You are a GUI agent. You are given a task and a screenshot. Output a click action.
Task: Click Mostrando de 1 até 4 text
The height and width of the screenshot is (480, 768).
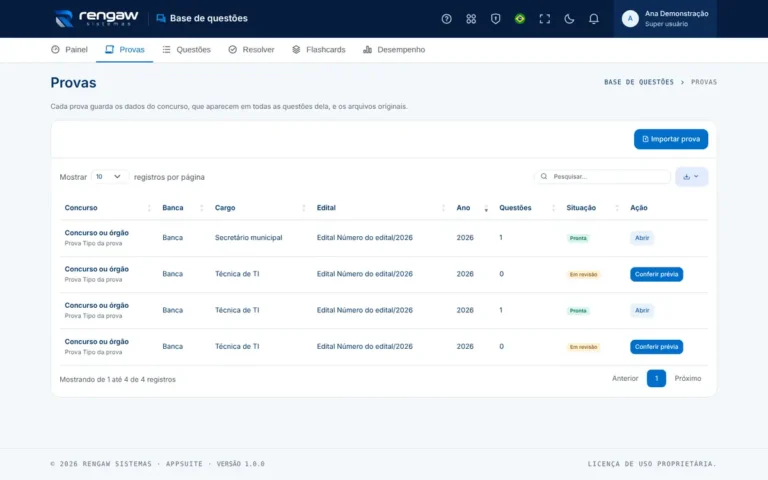118,380
